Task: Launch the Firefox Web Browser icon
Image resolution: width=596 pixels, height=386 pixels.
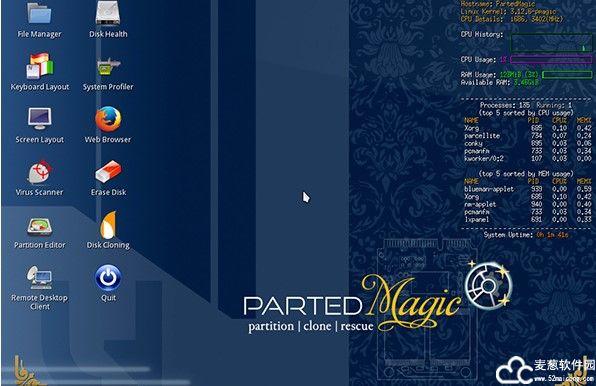Action: tap(108, 125)
